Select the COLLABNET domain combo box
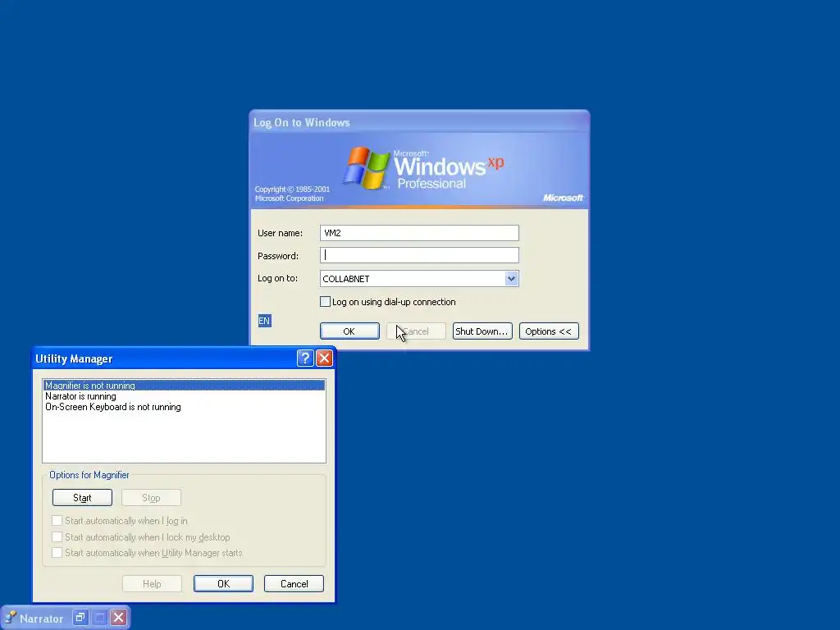The height and width of the screenshot is (630, 840). pyautogui.click(x=419, y=279)
